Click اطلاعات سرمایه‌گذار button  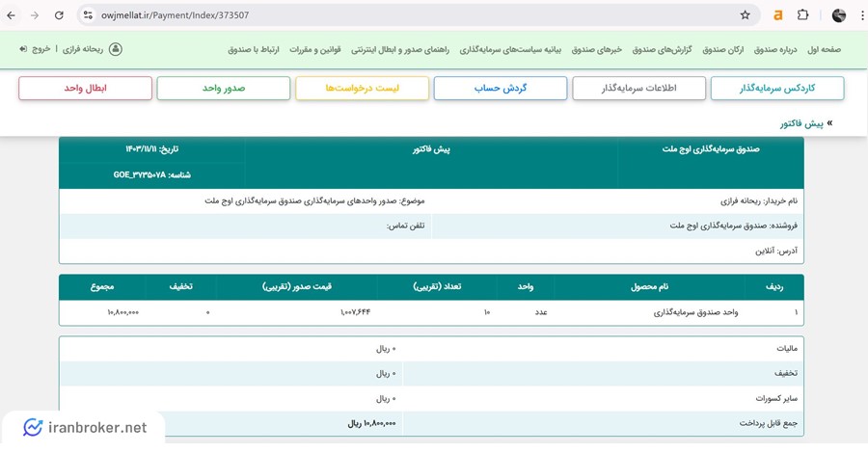click(638, 89)
